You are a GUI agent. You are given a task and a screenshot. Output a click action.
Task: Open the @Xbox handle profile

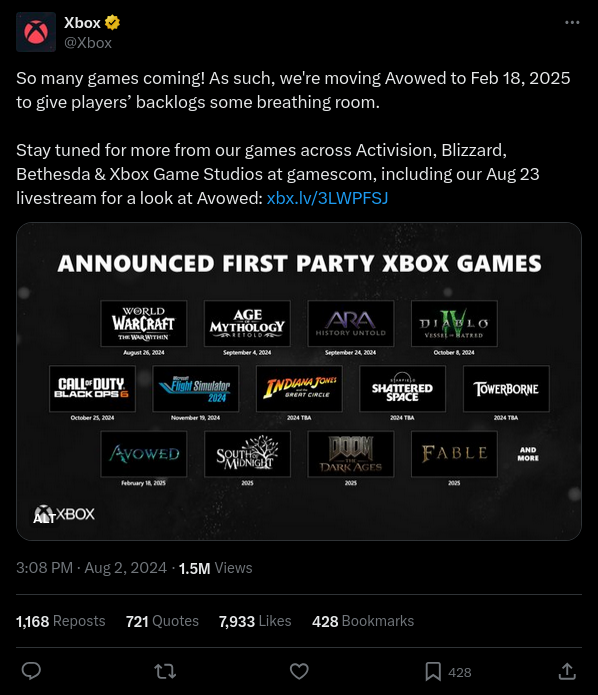pyautogui.click(x=88, y=43)
